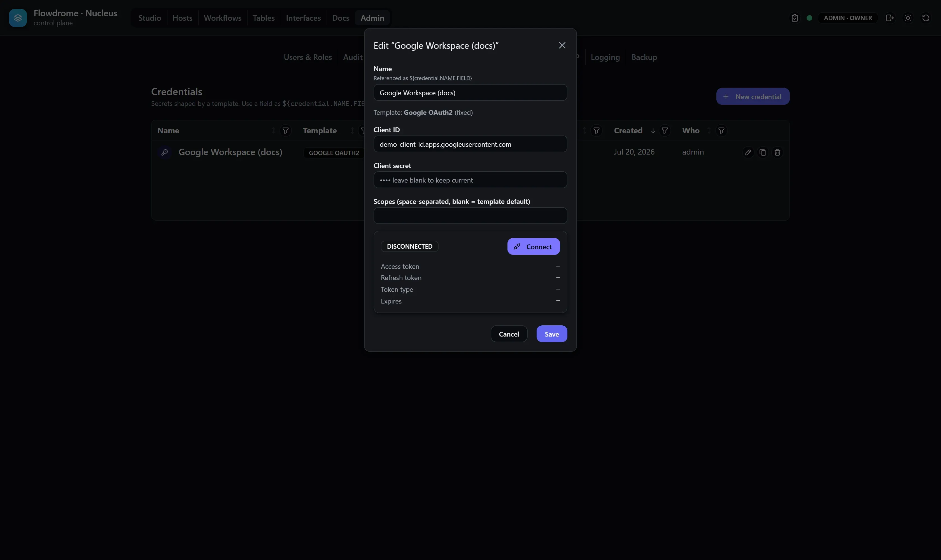Screen dimensions: 941x560
Task: Click the Credentials heading
Action: pyautogui.click(x=177, y=92)
